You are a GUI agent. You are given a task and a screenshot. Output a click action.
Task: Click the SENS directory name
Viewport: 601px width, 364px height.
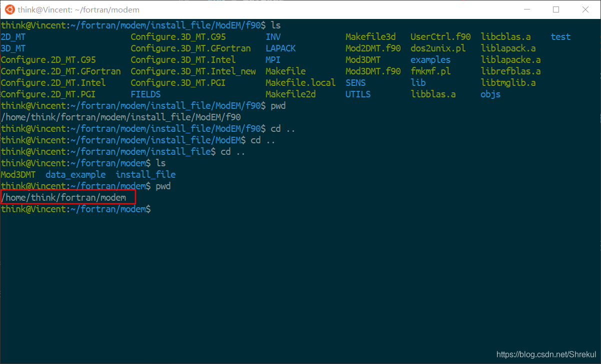tap(355, 82)
